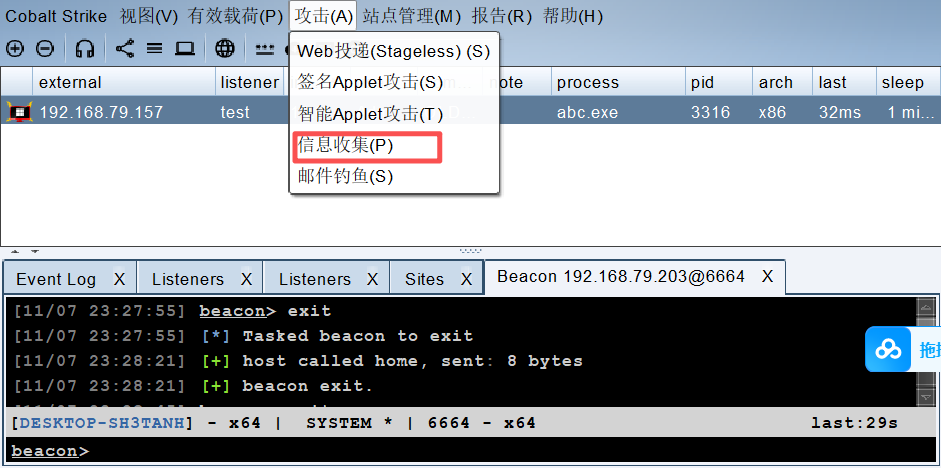Open credentials via the asterisks icon
941x468 pixels.
pos(265,50)
